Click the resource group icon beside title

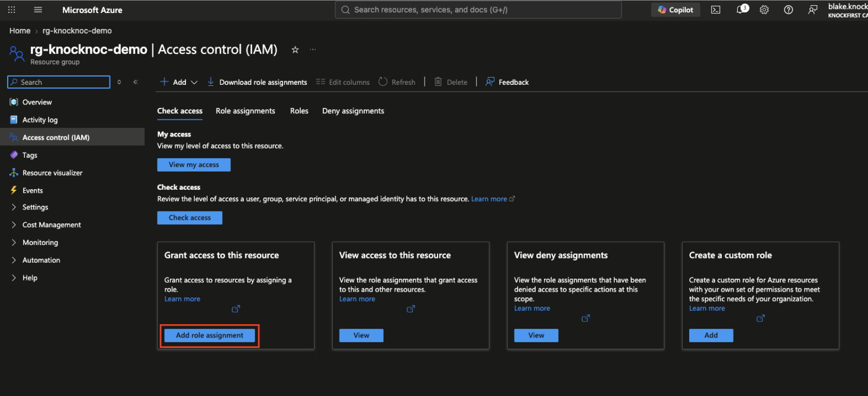tap(17, 53)
